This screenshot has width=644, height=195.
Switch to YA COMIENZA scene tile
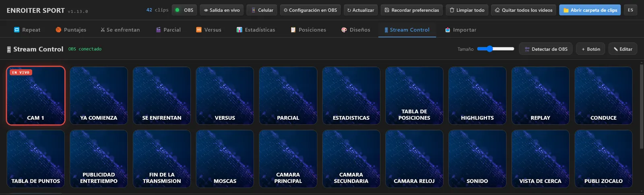pos(99,96)
